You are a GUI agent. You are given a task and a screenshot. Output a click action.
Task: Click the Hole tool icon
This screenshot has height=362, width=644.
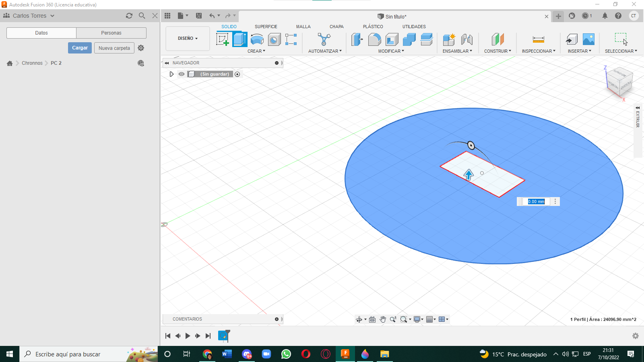[274, 39]
